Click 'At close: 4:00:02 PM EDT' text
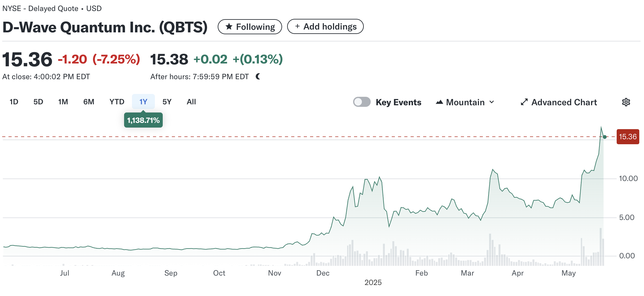This screenshot has width=644, height=296. tap(46, 77)
